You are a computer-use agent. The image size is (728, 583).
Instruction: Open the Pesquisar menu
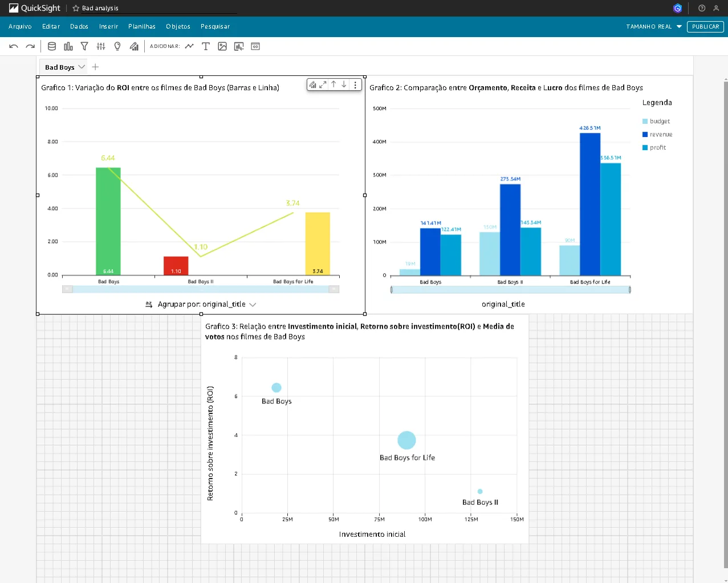(215, 26)
